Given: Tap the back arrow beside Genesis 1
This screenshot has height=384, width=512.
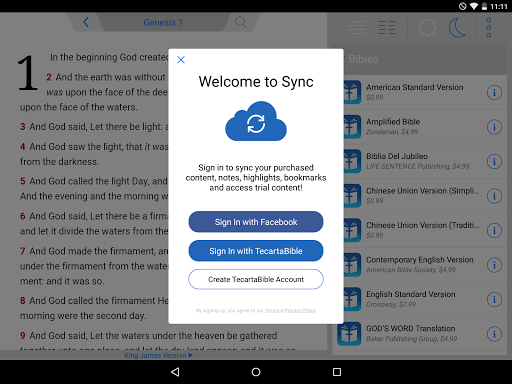Looking at the screenshot, I should [x=86, y=22].
